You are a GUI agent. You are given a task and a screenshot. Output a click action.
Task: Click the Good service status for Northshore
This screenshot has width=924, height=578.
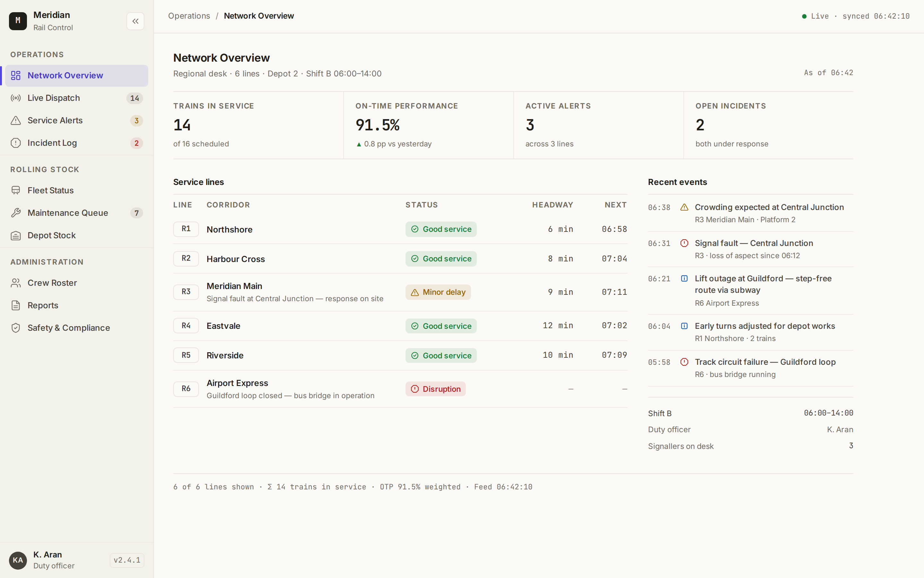(x=441, y=229)
